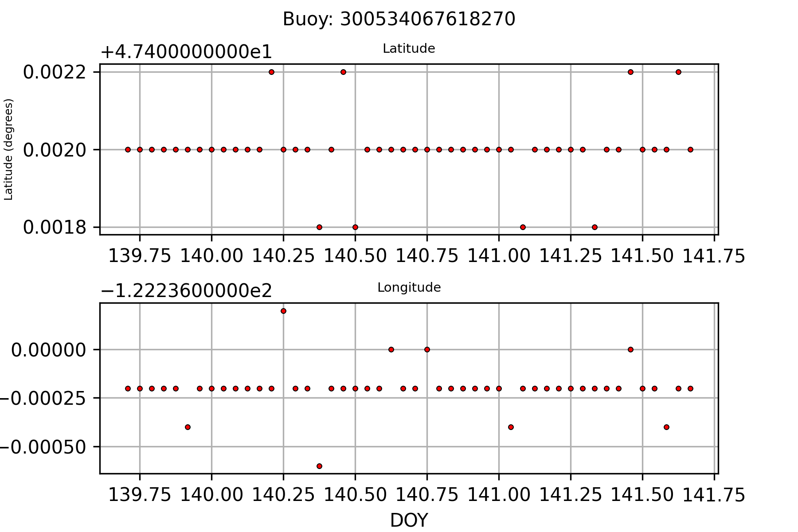This screenshot has height=532, width=798.
Task: Click the "Longitude" title above the bottom plot
Action: pos(409,288)
